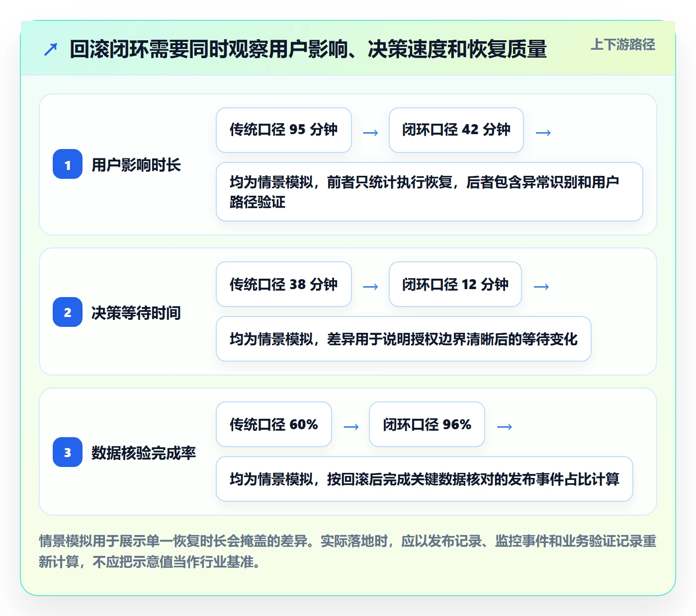This screenshot has width=696, height=616.
Task: Click the 上下游路径 label in the header
Action: coord(623,45)
